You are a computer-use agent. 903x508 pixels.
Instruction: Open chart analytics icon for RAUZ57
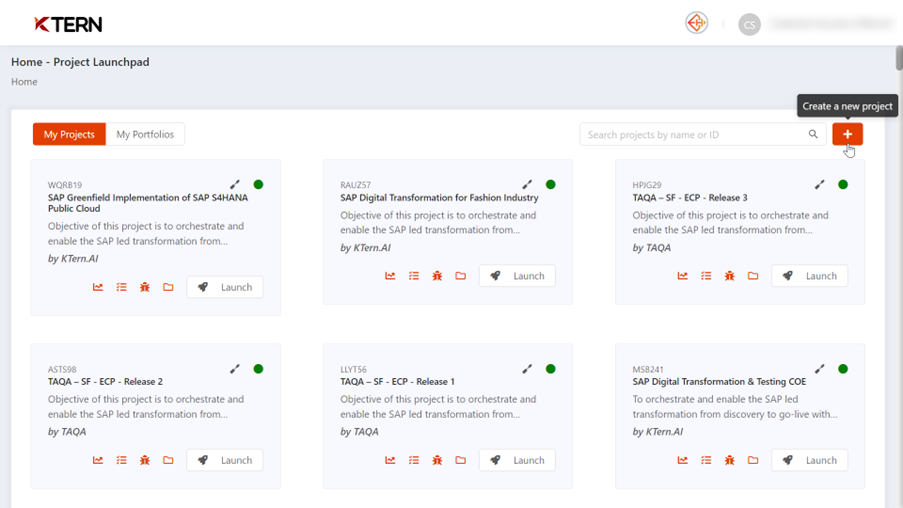pos(390,276)
